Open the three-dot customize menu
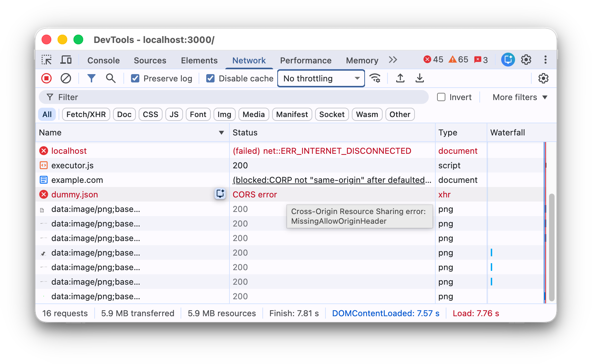 pos(545,60)
